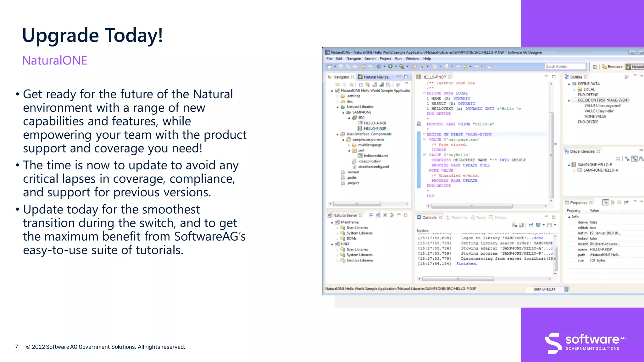The width and height of the screenshot is (644, 362).
Task: Click Collapse All in Navigator toolbar
Action: pos(361,85)
